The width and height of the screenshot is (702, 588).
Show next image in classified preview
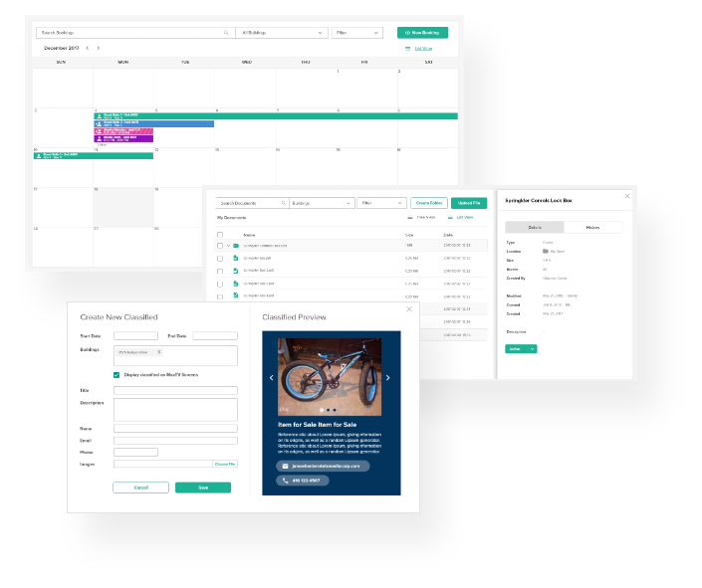387,378
